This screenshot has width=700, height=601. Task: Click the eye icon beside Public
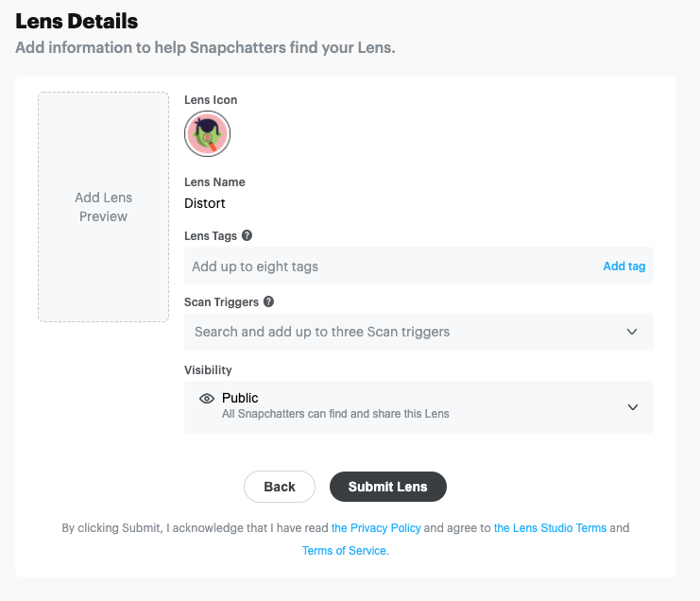click(207, 399)
